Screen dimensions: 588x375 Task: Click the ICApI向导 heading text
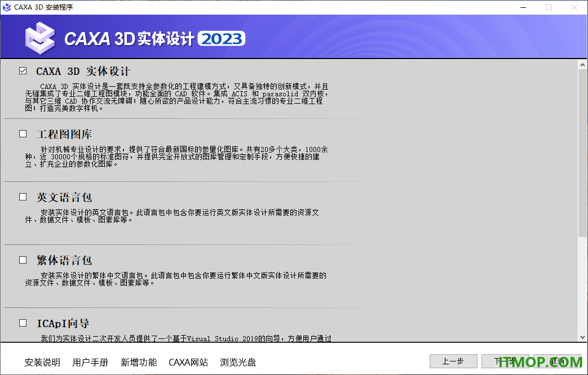point(63,323)
